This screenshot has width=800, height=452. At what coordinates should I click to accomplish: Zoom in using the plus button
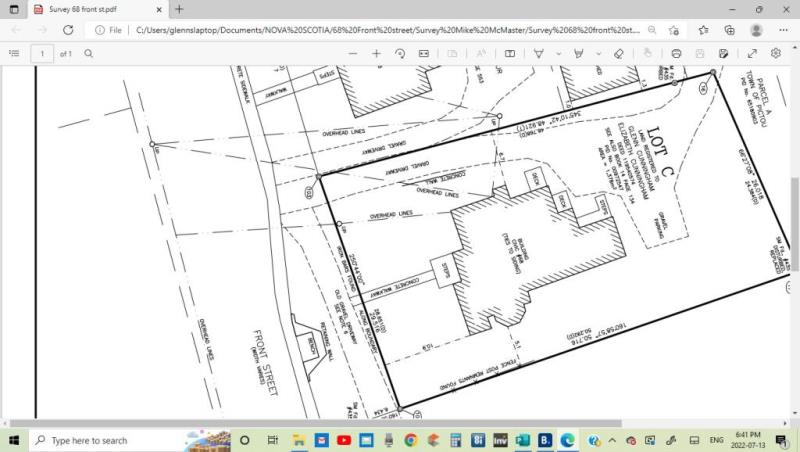coord(376,53)
